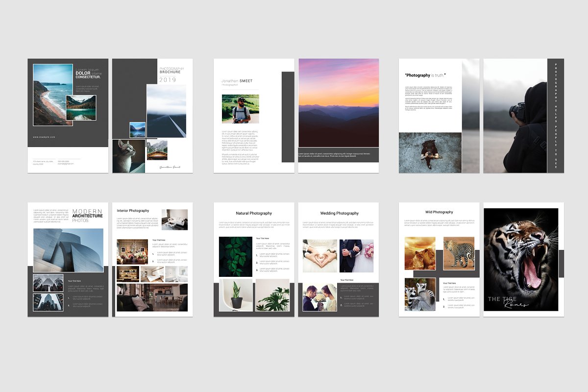Click Jonathan Smeet's portrait photo
Image resolution: width=588 pixels, height=392 pixels.
240,109
